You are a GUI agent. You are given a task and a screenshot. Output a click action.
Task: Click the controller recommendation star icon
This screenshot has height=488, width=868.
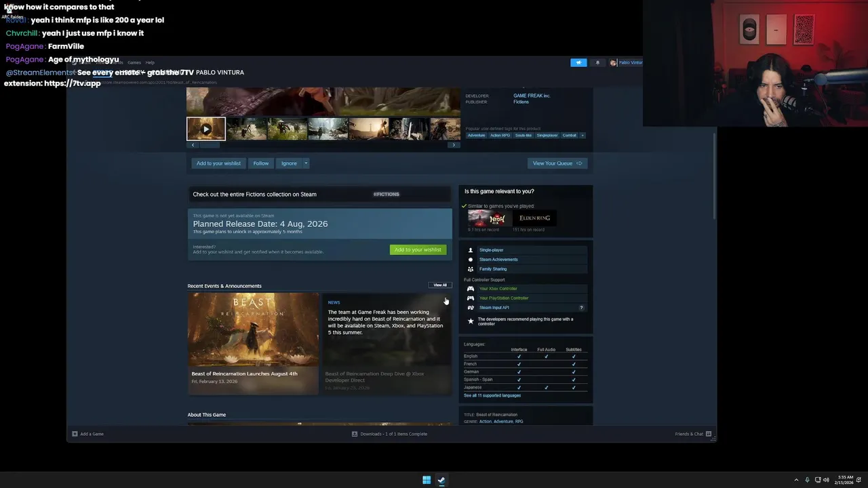[x=471, y=321]
